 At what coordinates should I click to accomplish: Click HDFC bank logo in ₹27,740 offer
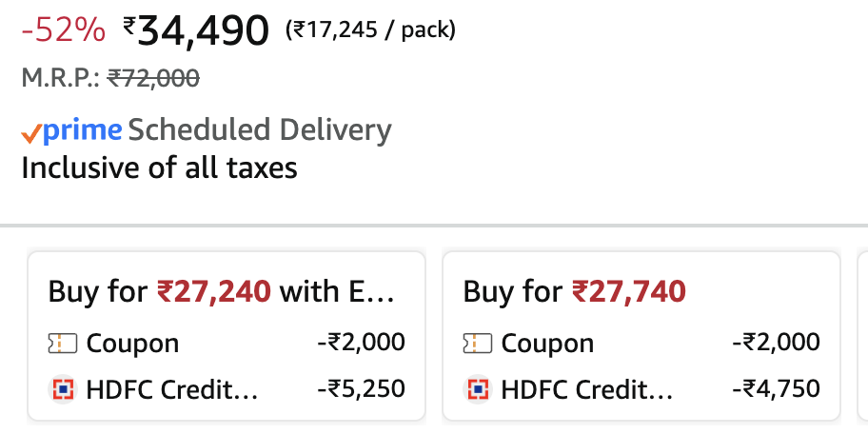click(477, 388)
